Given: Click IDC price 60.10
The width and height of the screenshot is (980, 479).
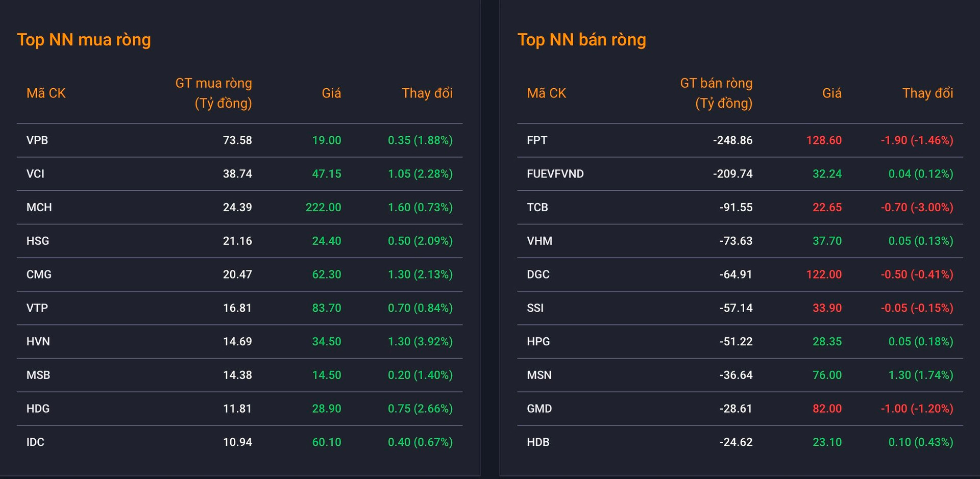Looking at the screenshot, I should click(x=327, y=442).
